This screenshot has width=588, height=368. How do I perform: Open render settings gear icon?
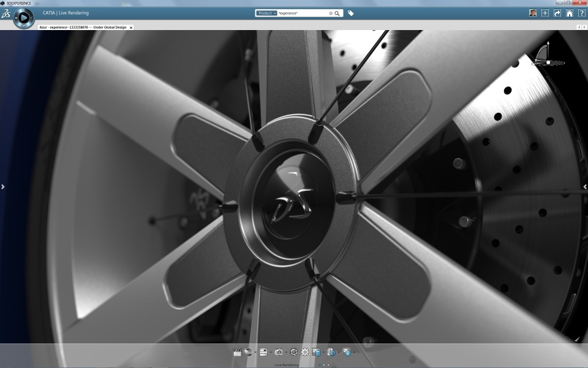tap(305, 352)
